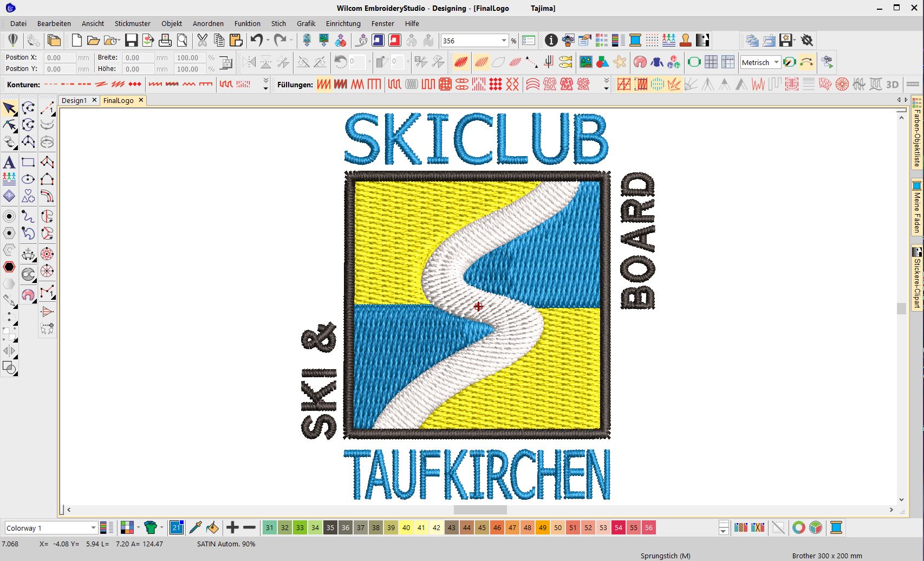Open the Einrichtung menu
This screenshot has height=561, width=924.
tap(343, 23)
